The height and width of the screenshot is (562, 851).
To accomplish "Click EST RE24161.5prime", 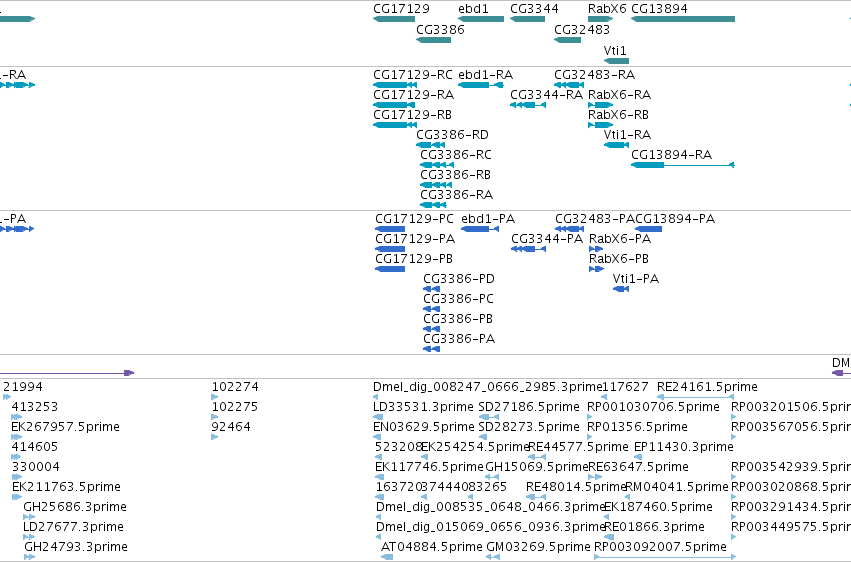I will [696, 397].
